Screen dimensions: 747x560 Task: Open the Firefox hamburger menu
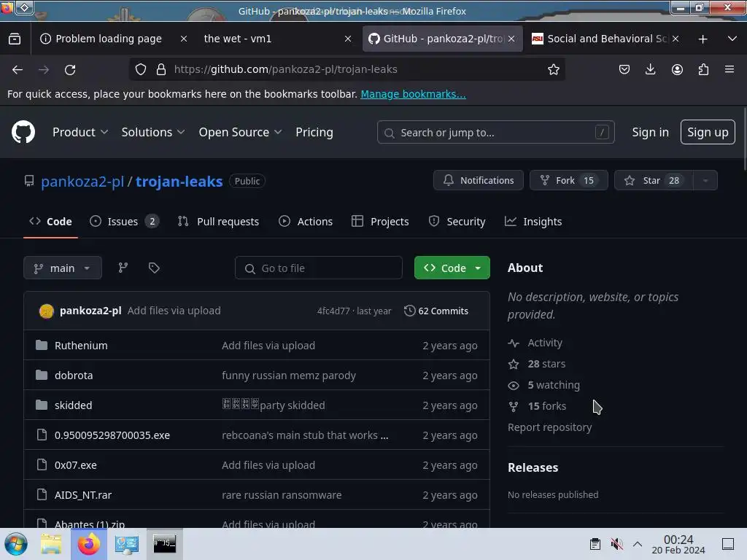click(729, 69)
